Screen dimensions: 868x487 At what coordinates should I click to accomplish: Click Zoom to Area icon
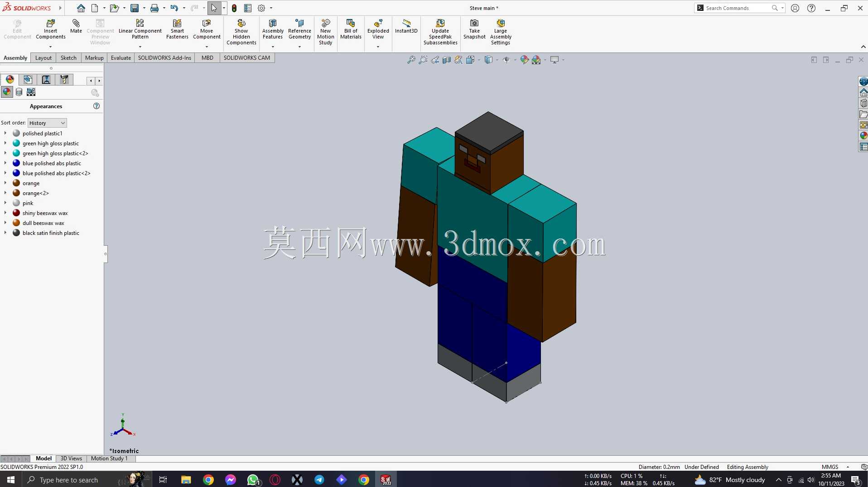[423, 60]
